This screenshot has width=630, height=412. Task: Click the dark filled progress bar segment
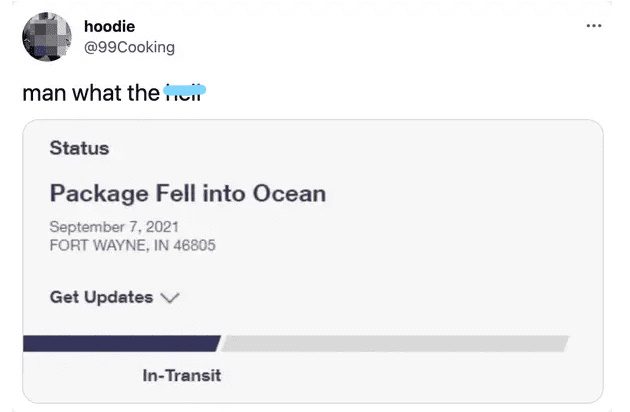[x=121, y=344]
